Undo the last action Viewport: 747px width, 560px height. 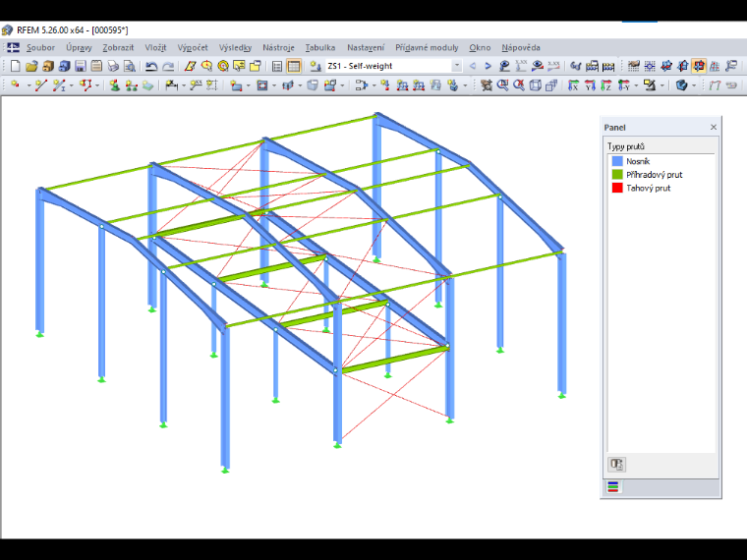151,66
